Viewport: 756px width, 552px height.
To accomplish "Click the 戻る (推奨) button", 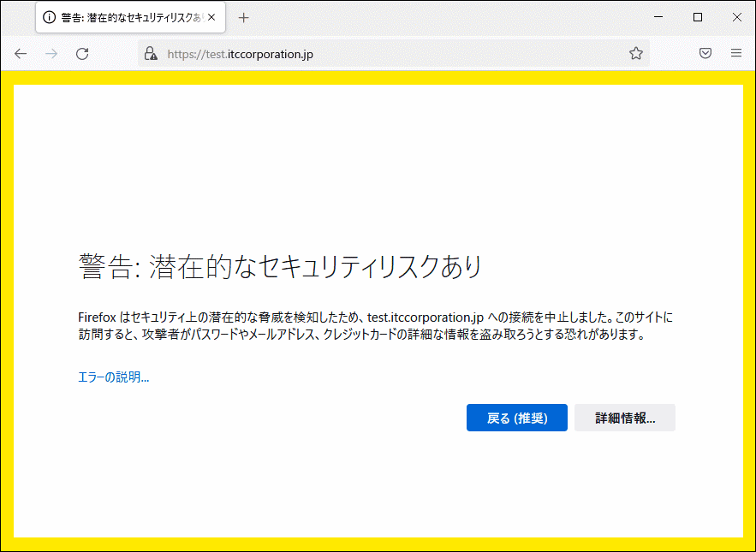I will pos(517,418).
